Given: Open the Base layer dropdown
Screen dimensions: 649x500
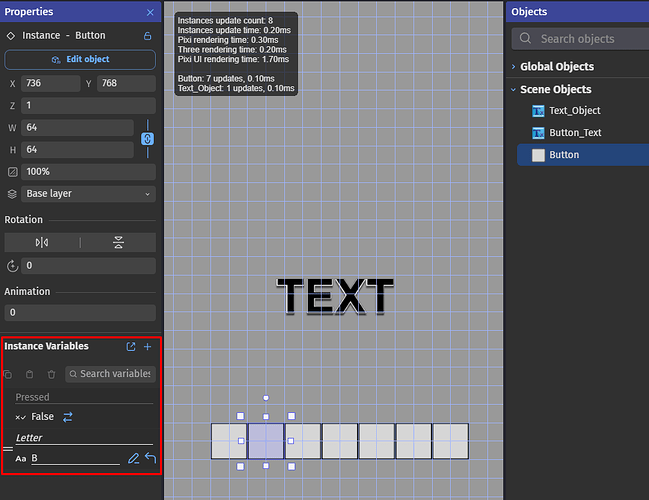Looking at the screenshot, I should (88, 194).
